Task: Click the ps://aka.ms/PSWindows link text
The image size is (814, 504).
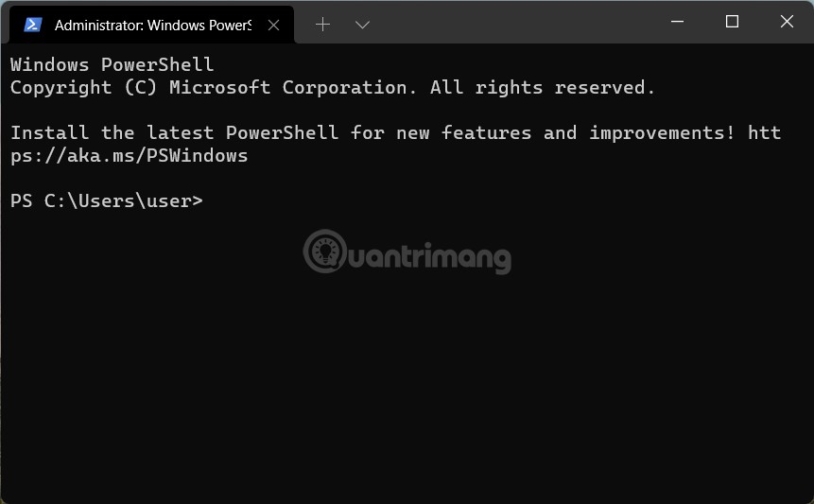Action: [129, 155]
